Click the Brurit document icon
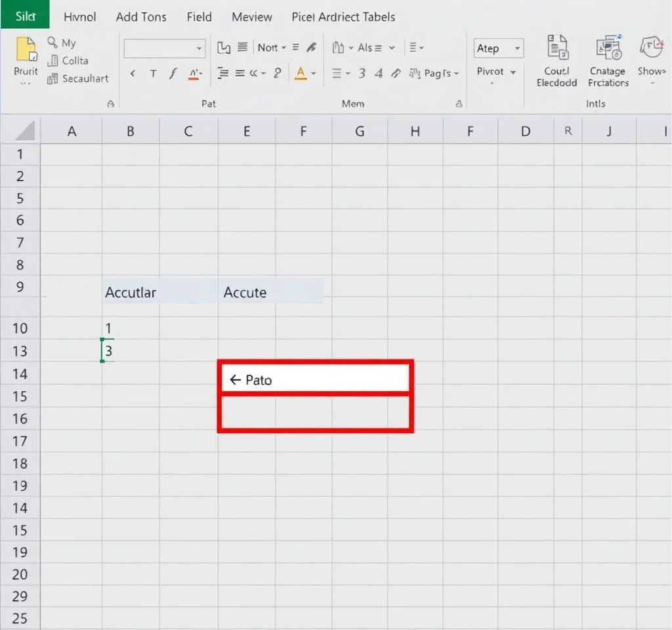This screenshot has width=672, height=630. point(26,51)
